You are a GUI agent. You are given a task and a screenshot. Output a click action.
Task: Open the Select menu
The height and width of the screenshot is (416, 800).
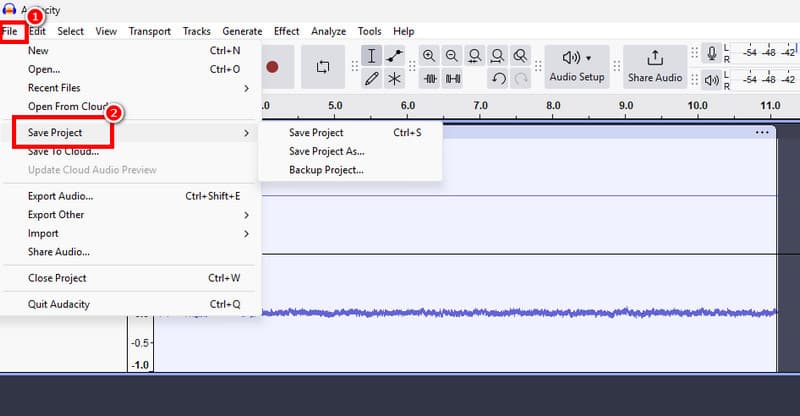point(70,31)
